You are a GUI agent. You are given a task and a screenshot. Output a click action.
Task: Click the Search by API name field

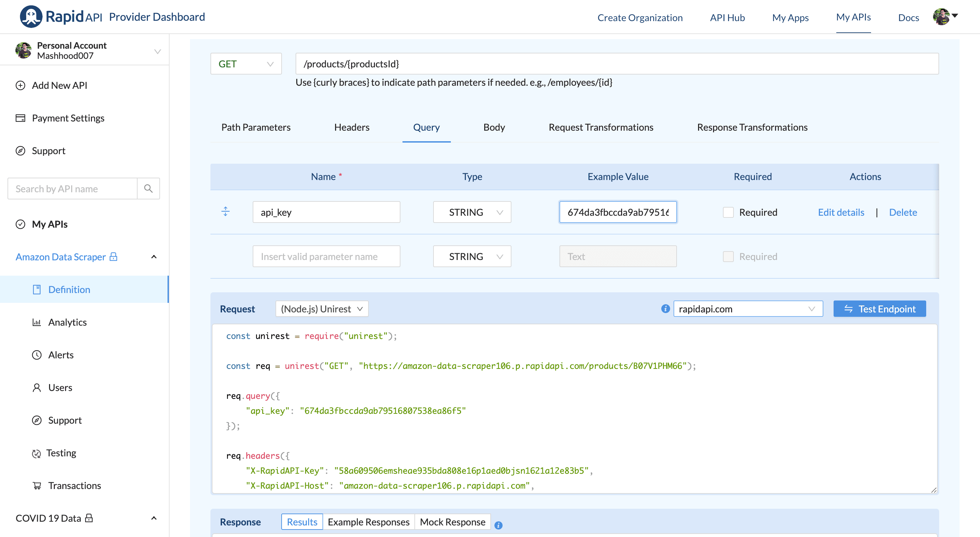click(x=72, y=189)
